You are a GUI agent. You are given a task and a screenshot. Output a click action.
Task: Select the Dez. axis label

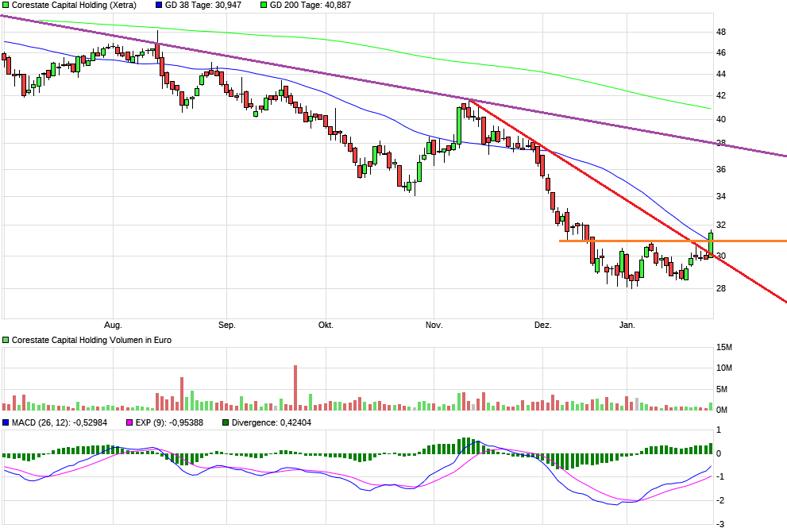point(544,325)
